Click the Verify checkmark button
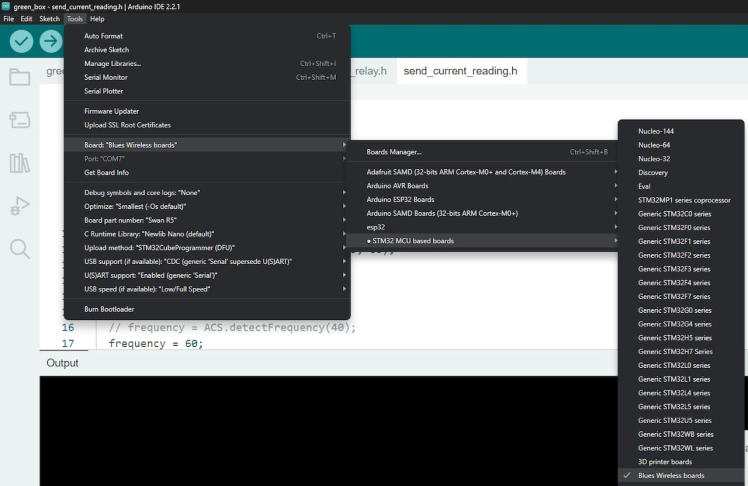The width and height of the screenshot is (748, 486). [x=21, y=41]
